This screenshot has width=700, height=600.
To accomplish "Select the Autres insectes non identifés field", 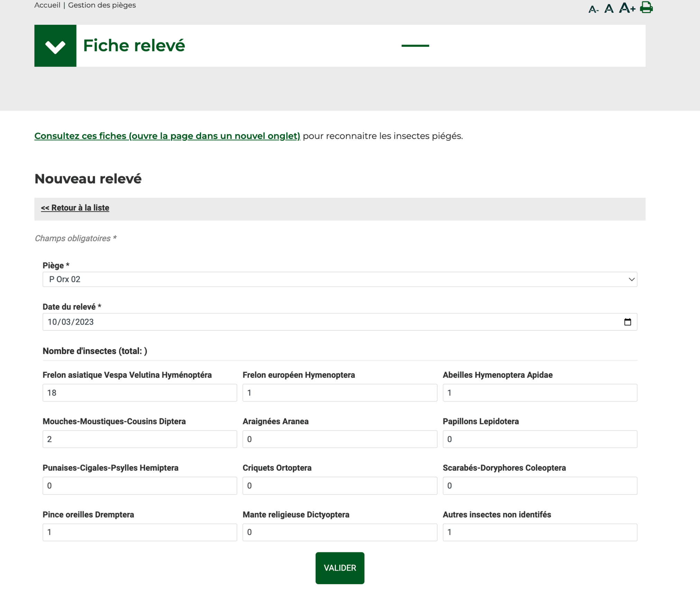I will 540,532.
